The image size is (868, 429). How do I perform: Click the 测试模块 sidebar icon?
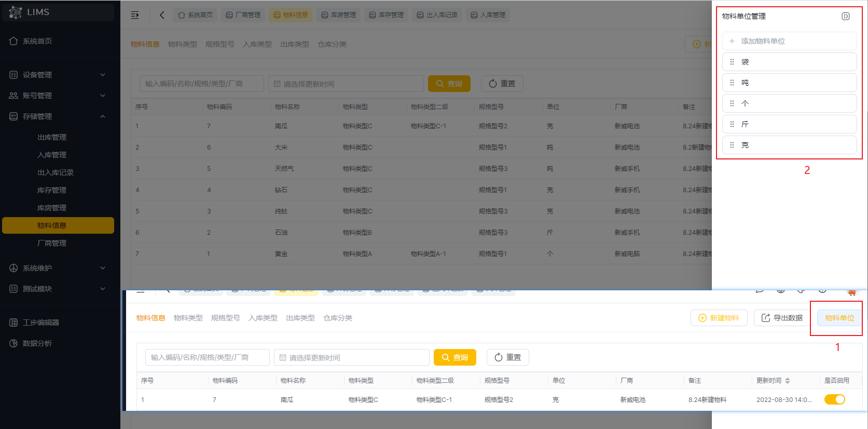click(x=13, y=289)
